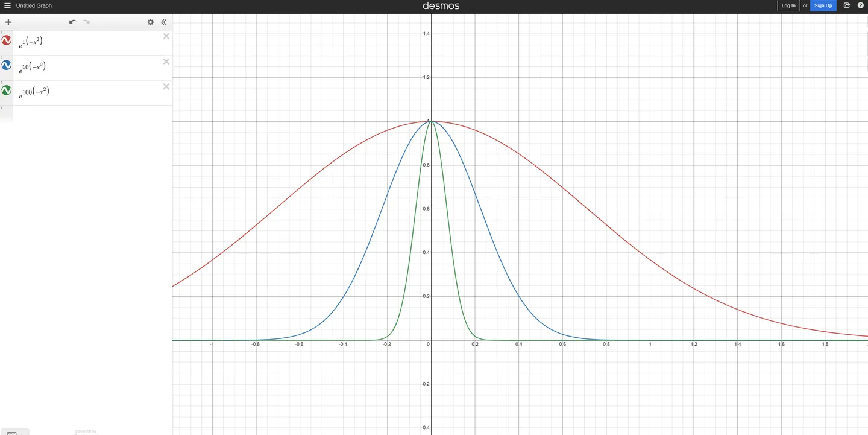Click the Log In button
The height and width of the screenshot is (435, 868).
pyautogui.click(x=788, y=5)
